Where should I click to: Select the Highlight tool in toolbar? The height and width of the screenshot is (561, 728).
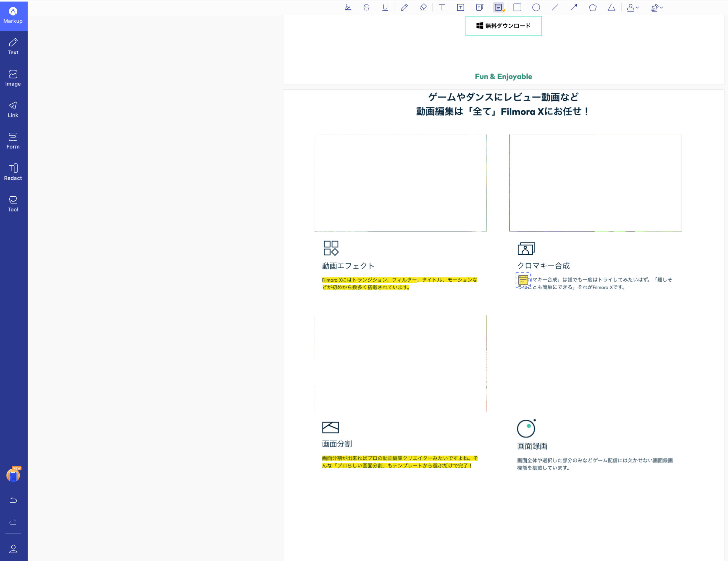coord(348,7)
